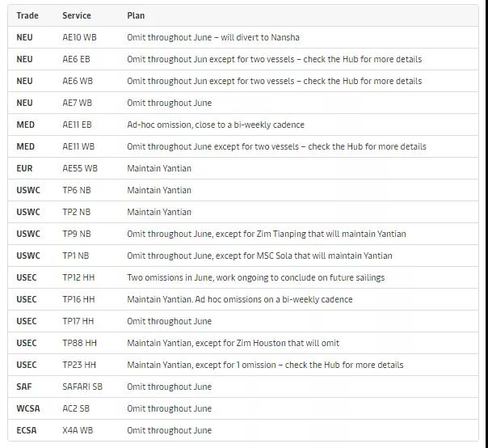Click the plan mentioning MSC Sola

coord(259,256)
